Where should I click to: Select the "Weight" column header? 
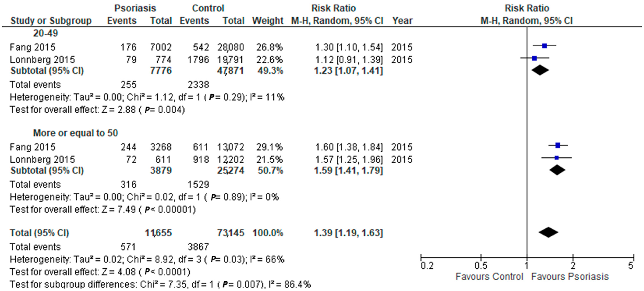[268, 21]
